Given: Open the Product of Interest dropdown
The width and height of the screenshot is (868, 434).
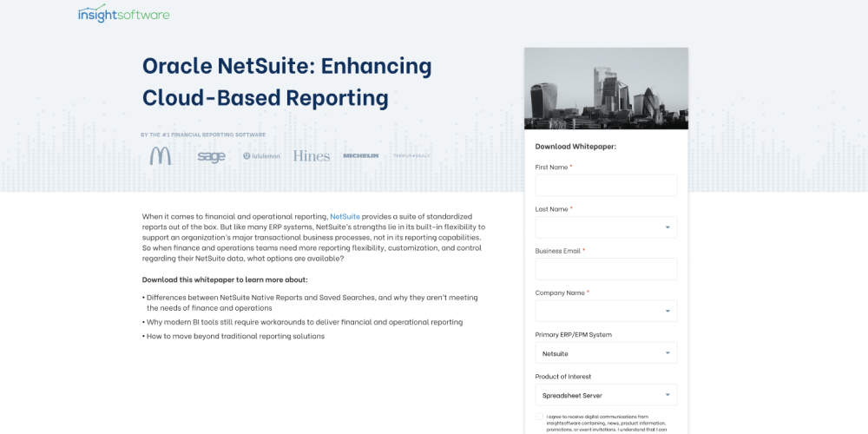Looking at the screenshot, I should click(x=606, y=395).
